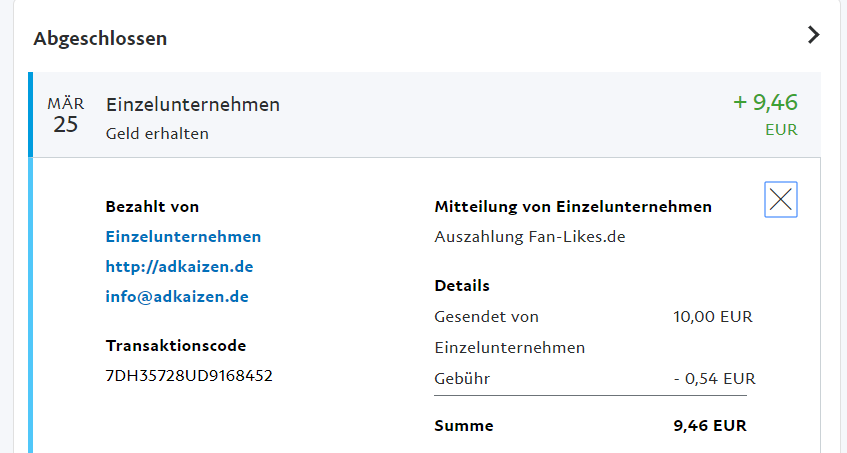
Task: Click the - 0,54 EUR fee amount
Action: pyautogui.click(x=714, y=378)
